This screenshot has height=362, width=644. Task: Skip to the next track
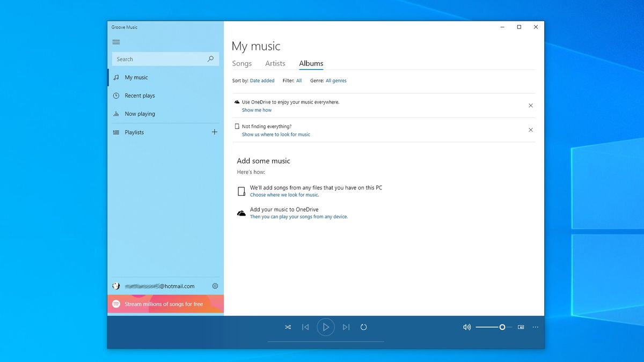click(346, 327)
